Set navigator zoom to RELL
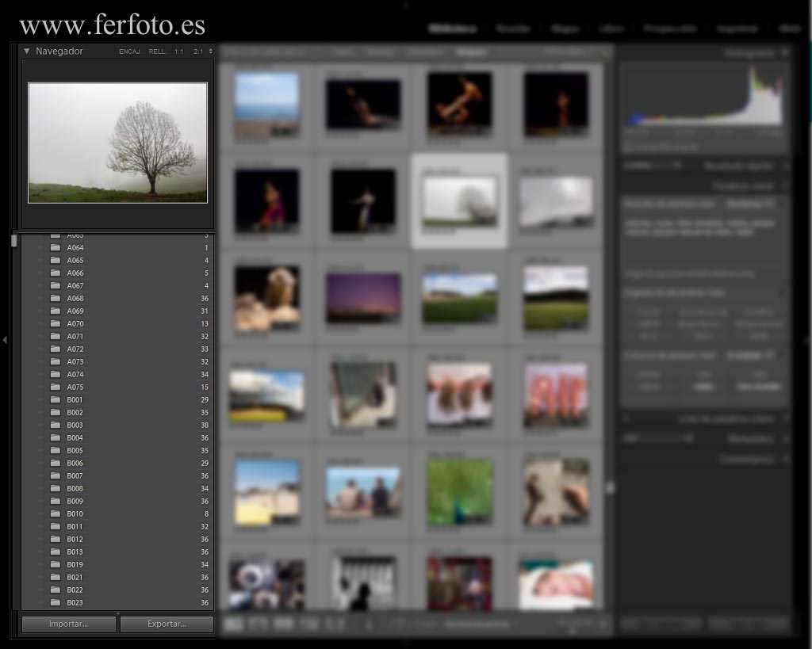Screen dimensions: 812x649 pos(157,52)
